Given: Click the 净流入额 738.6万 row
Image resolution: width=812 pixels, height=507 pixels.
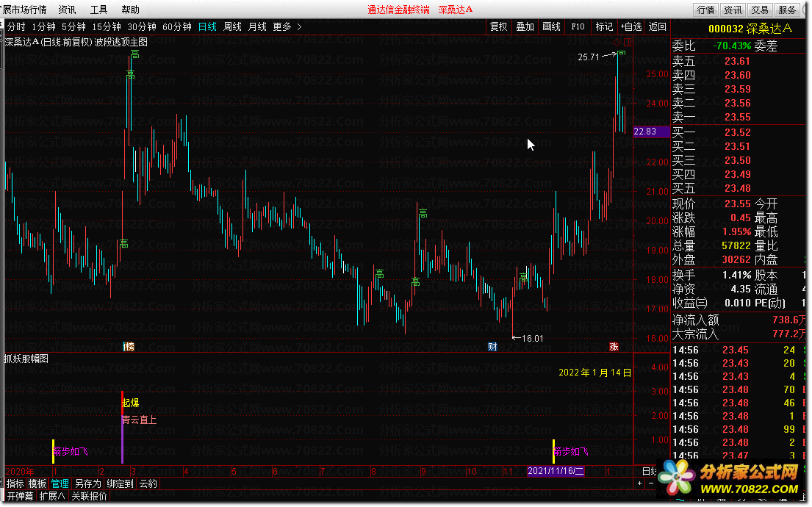Looking at the screenshot, I should (x=739, y=320).
